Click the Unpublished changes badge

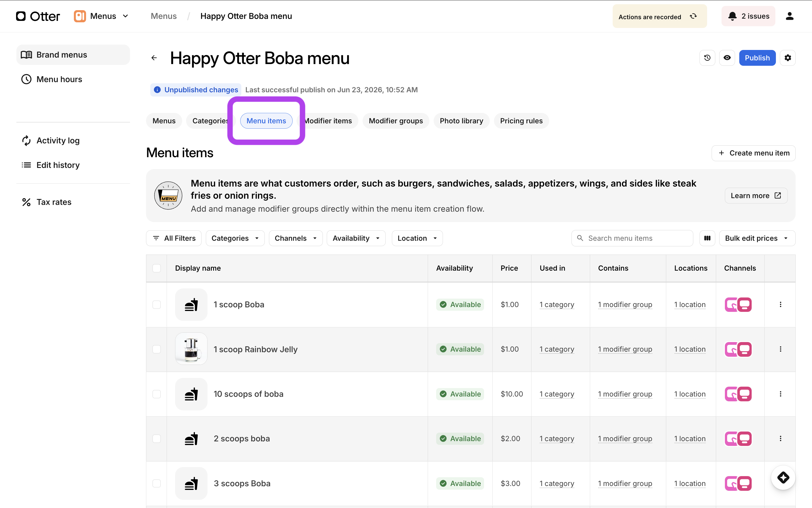coord(196,90)
